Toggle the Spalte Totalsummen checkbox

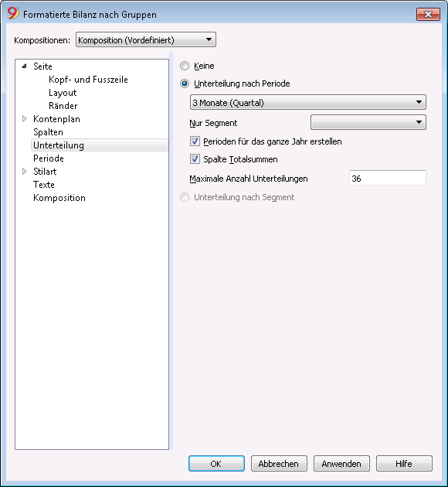[195, 159]
